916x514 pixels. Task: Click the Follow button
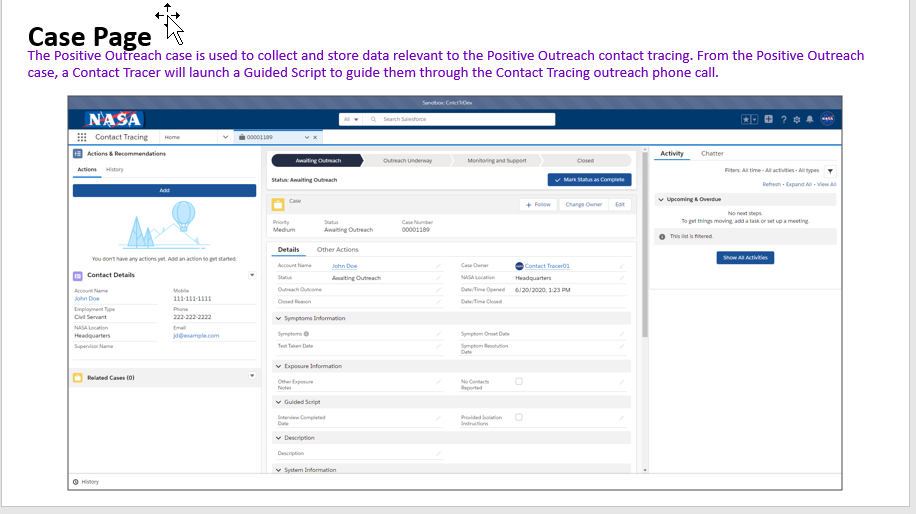coord(537,204)
